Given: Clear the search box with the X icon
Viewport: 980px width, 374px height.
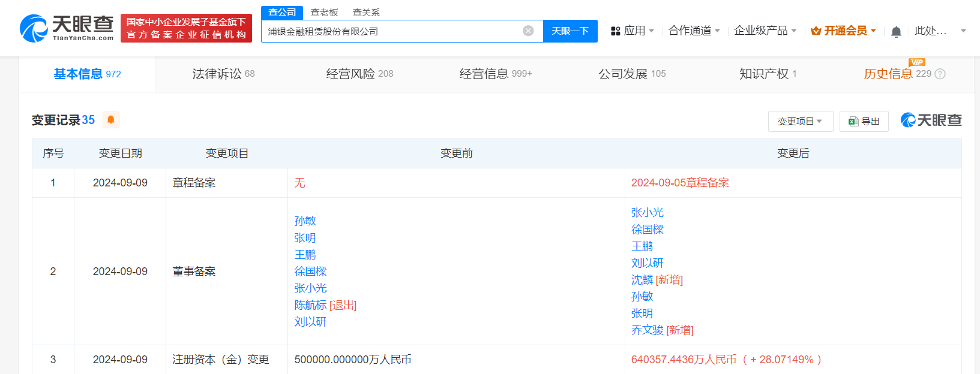Looking at the screenshot, I should pyautogui.click(x=528, y=31).
